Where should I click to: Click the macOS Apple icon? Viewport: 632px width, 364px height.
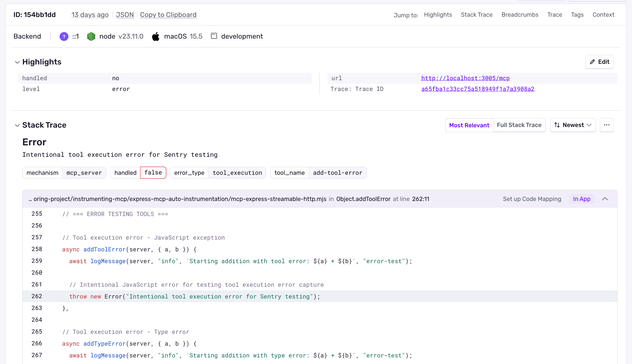(156, 36)
